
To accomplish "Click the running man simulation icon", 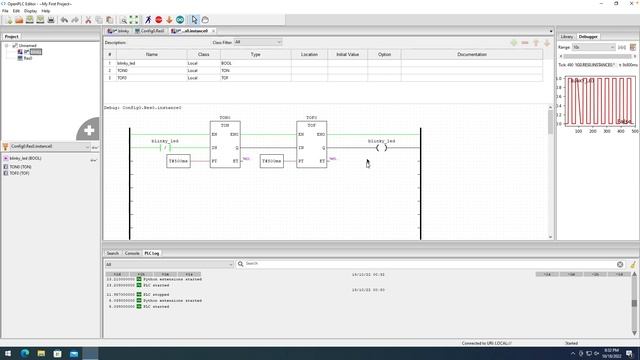I will 148,20.
